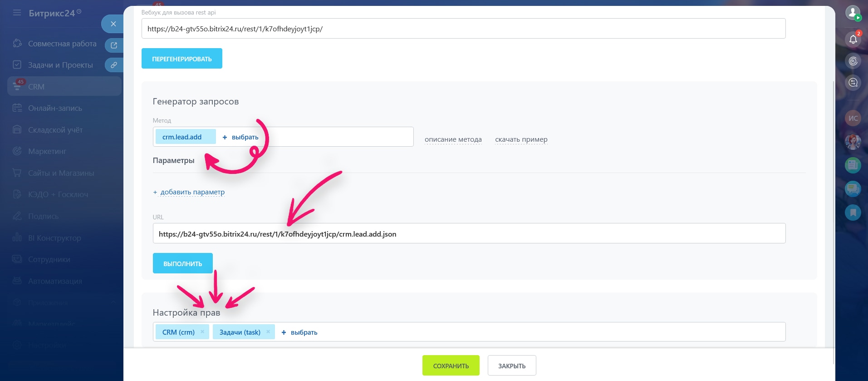
Task: Open method picker via '+ выбрать'
Action: tap(240, 137)
